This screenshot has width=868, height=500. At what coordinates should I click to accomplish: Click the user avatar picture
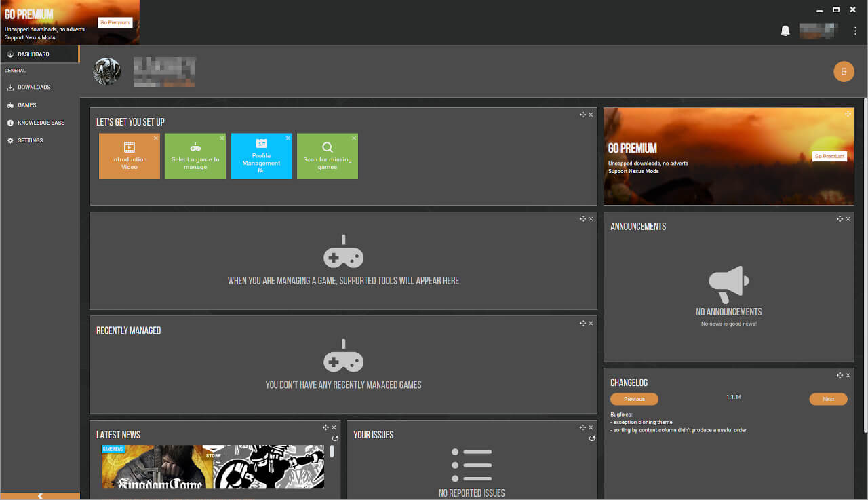pos(107,71)
